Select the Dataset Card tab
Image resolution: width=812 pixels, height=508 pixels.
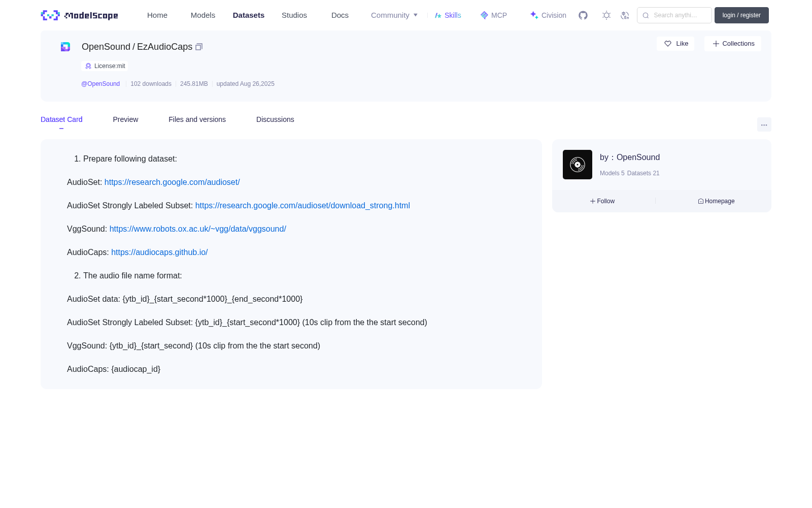point(61,119)
